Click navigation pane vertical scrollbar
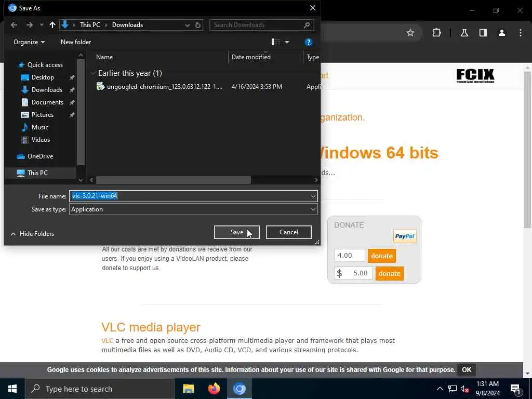 pos(81,112)
